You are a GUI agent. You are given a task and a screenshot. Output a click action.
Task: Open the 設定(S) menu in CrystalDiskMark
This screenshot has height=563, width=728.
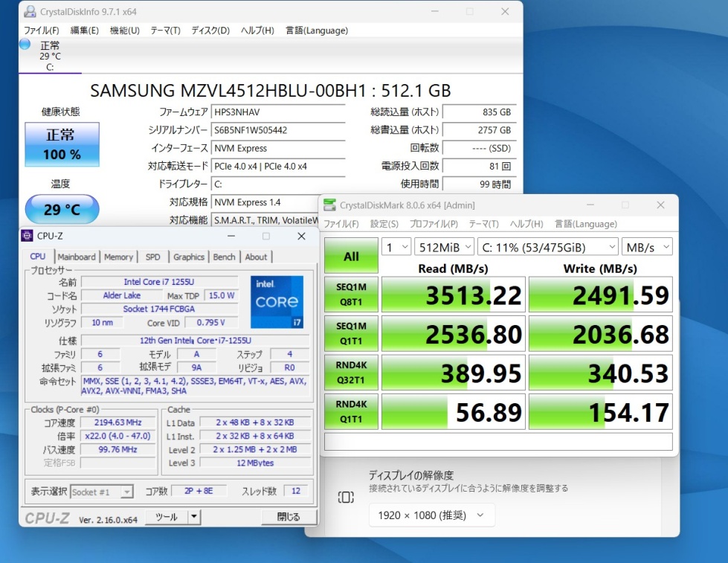coord(384,224)
